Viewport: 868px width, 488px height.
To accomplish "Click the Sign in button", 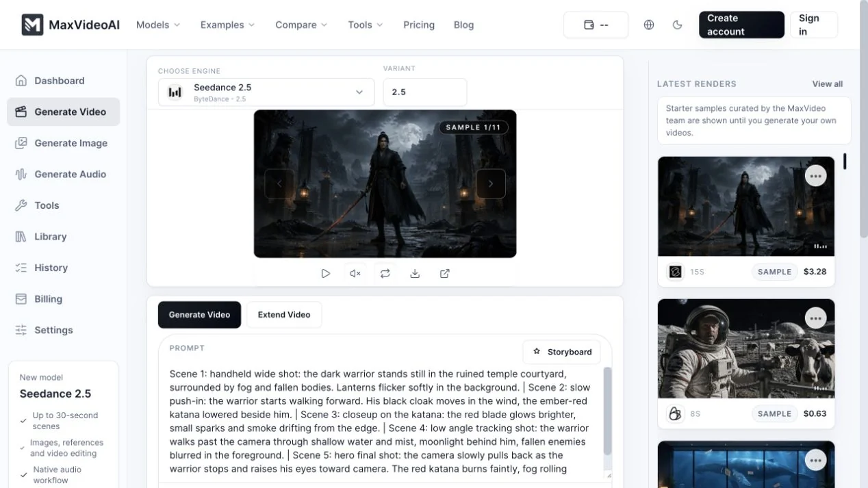I will [814, 25].
